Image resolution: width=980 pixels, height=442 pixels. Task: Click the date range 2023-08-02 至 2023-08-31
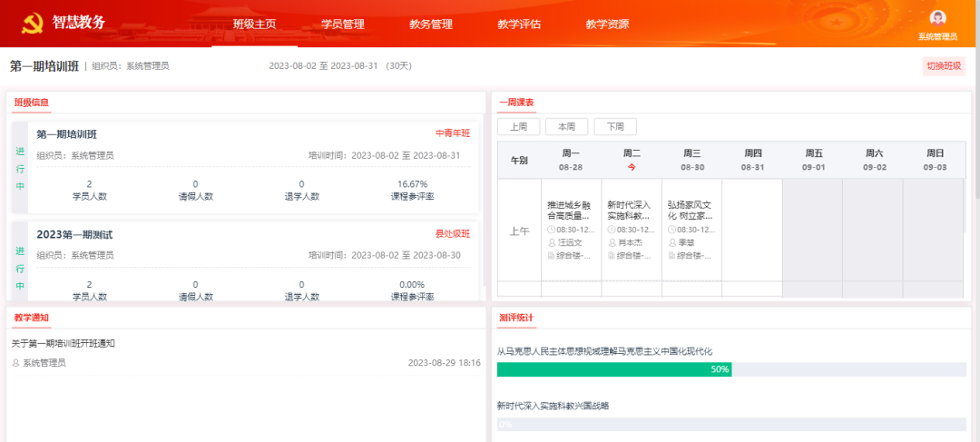(x=323, y=65)
